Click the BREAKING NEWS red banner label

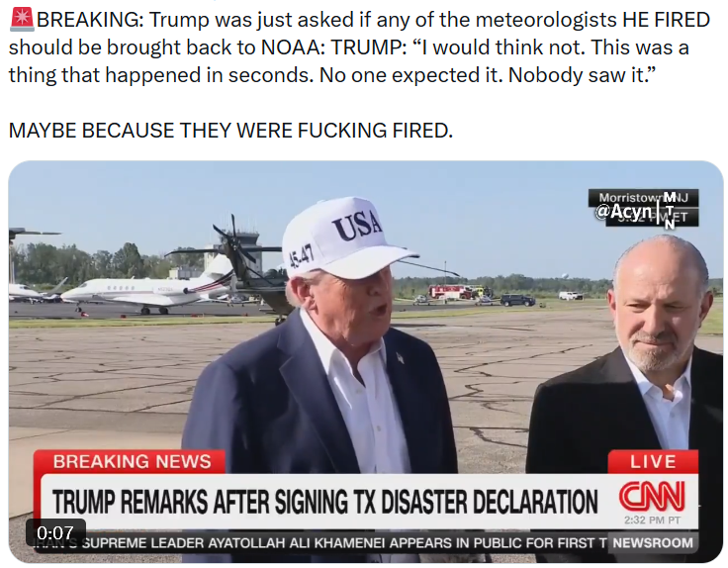coord(132,462)
